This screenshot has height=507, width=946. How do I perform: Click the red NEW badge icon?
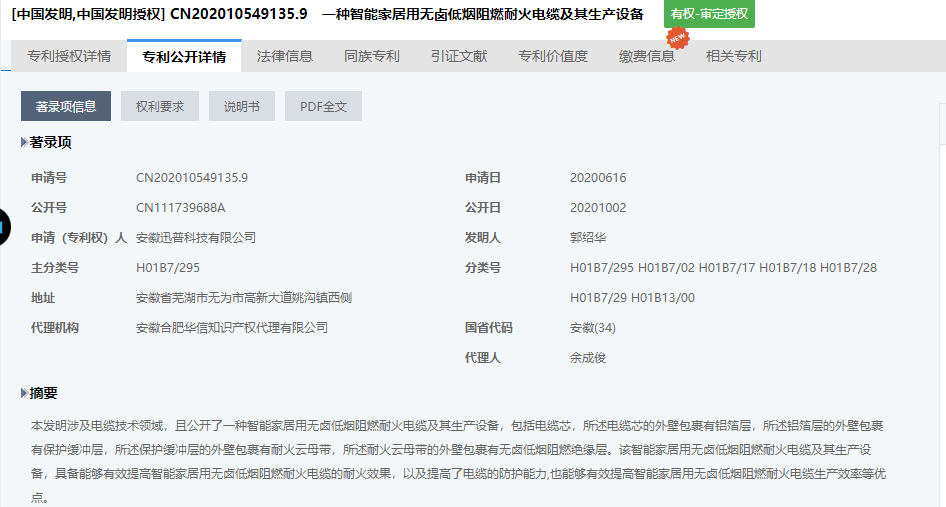coord(678,38)
